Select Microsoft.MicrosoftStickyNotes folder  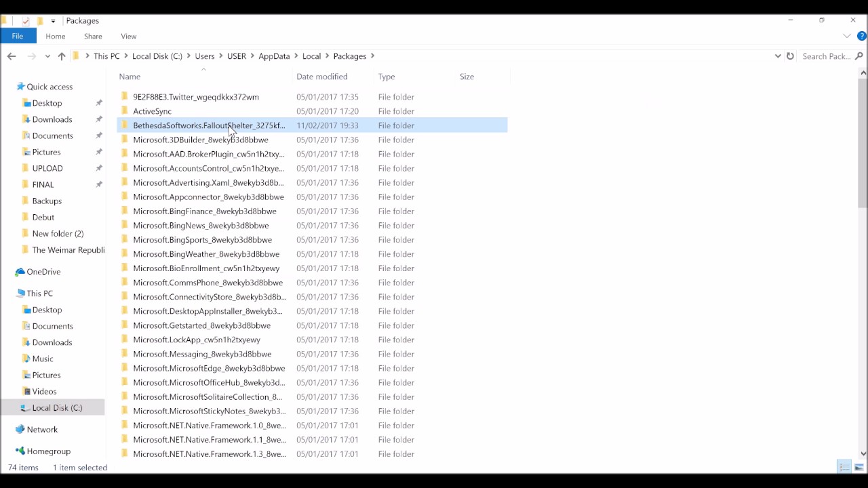pyautogui.click(x=312, y=411)
